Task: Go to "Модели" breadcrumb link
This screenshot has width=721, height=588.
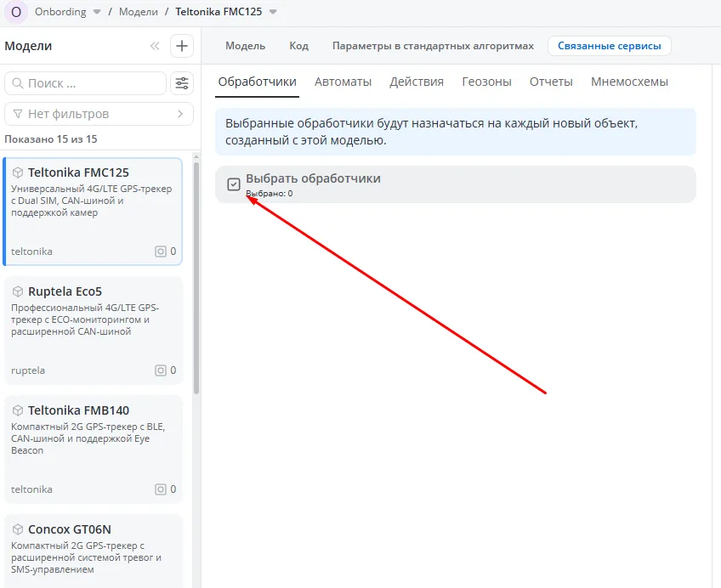Action: tap(139, 12)
